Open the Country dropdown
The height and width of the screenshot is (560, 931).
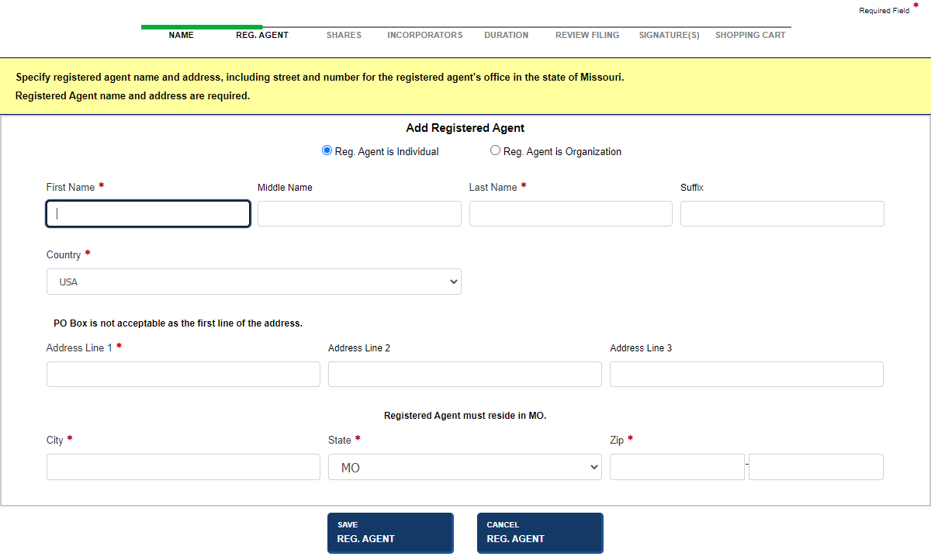coord(254,281)
